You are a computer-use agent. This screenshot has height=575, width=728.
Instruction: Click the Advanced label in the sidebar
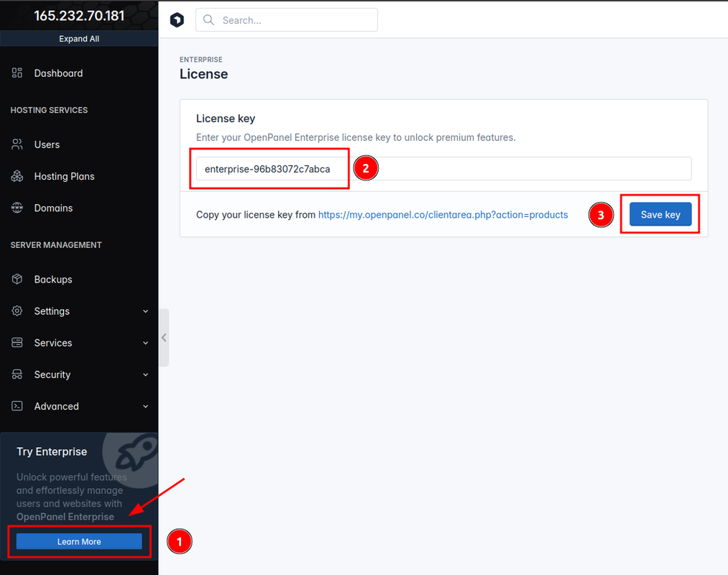point(57,406)
